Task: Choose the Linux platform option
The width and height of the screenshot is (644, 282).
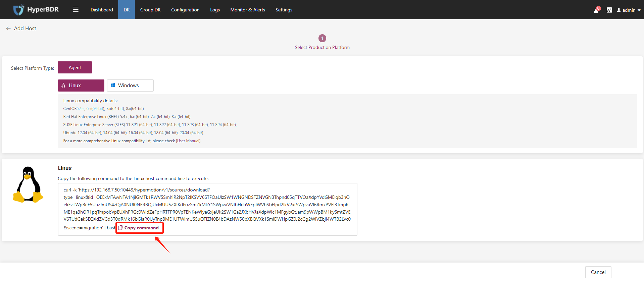Action: (81, 86)
